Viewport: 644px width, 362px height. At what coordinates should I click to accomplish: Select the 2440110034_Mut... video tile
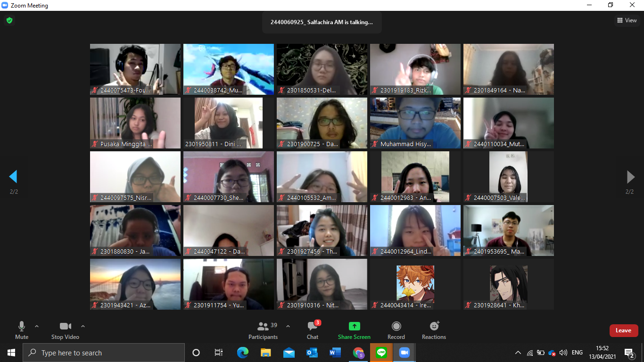tap(509, 123)
